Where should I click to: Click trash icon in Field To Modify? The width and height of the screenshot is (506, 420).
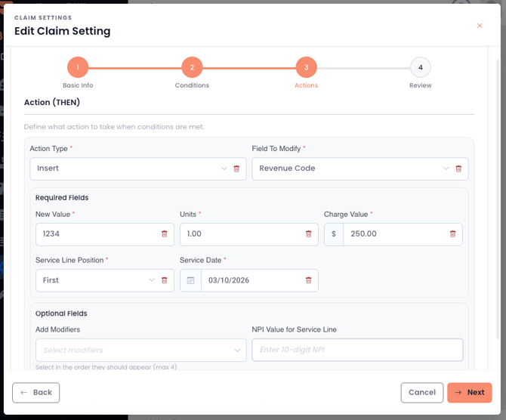tap(458, 168)
